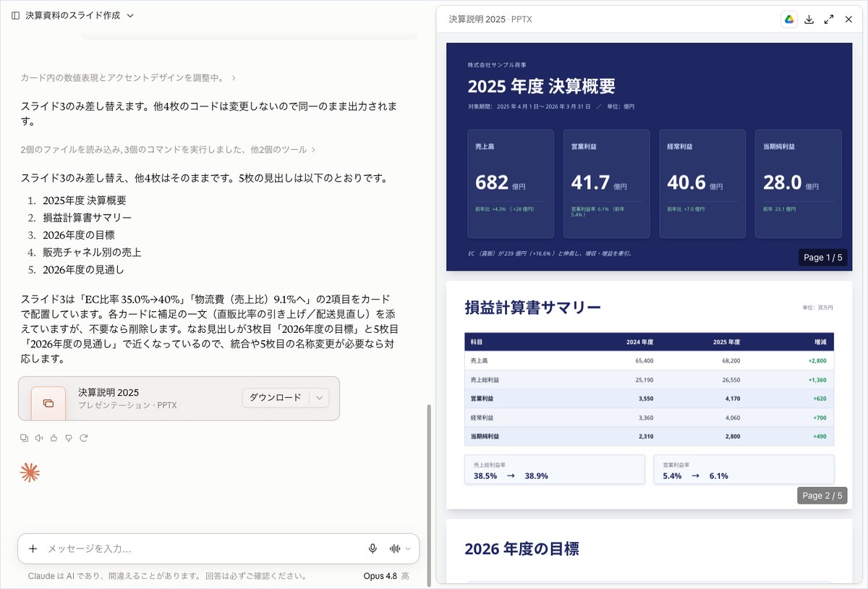Click list item 販売チャネル別の売上

pos(92,253)
